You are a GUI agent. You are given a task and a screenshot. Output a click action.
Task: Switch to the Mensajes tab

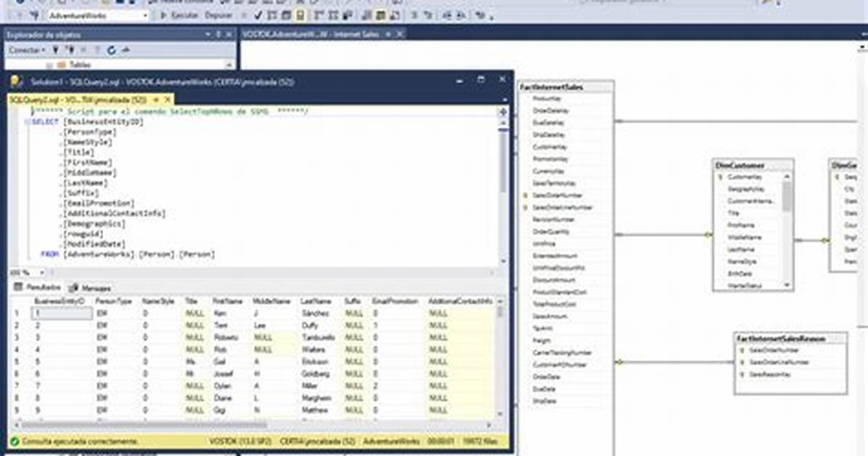[89, 288]
